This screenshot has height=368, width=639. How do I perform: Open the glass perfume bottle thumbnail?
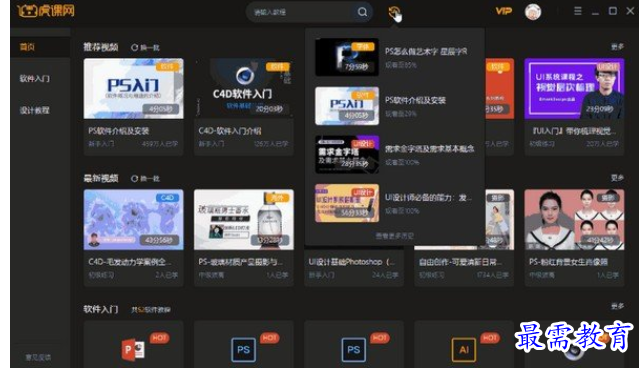[243, 219]
